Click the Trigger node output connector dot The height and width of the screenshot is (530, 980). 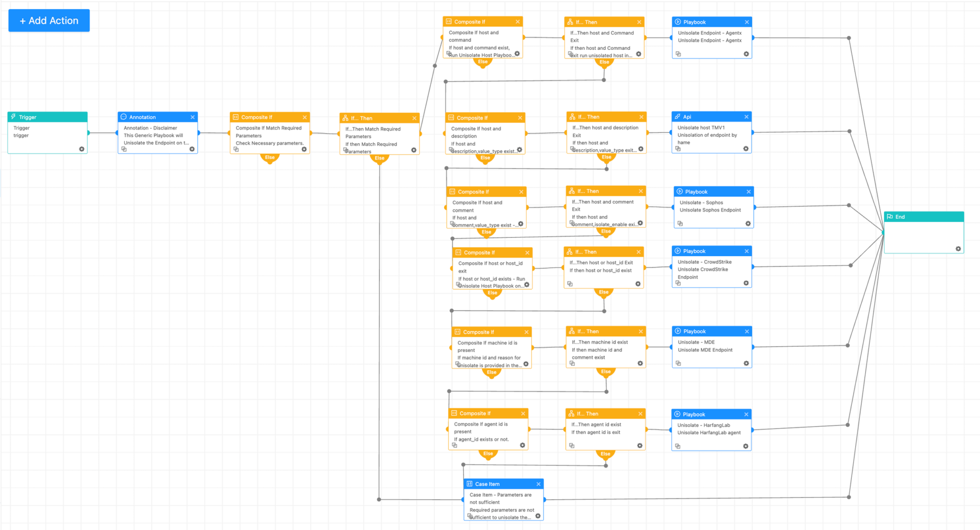tap(89, 133)
